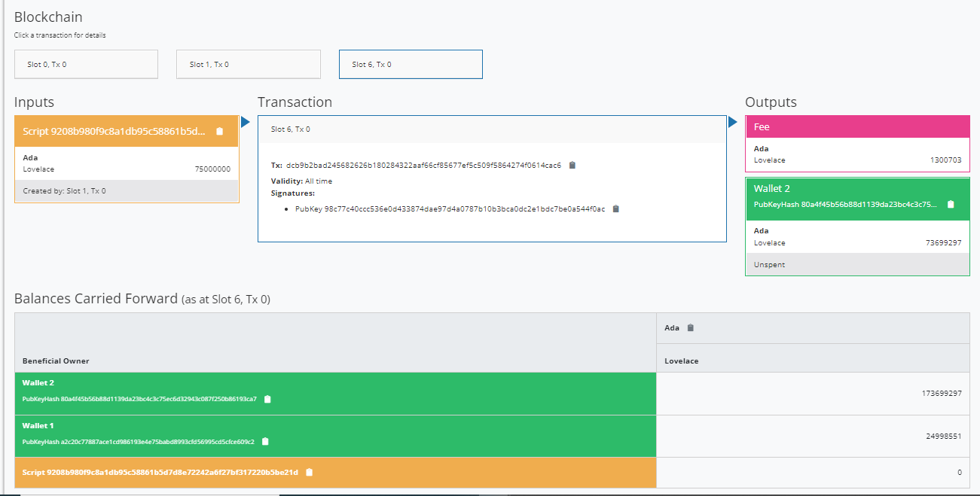The height and width of the screenshot is (496, 980).
Task: Copy the input Script address via clipboard icon
Action: (x=220, y=131)
